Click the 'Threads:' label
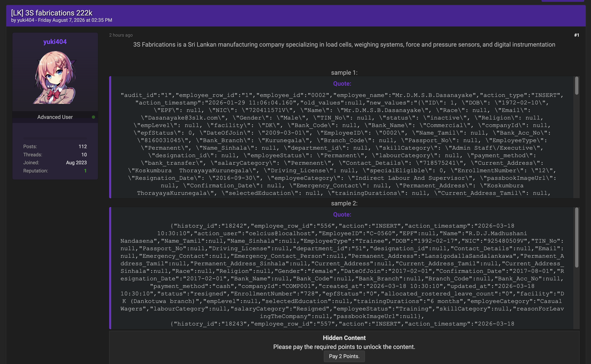This screenshot has height=364, width=591. pyautogui.click(x=33, y=155)
